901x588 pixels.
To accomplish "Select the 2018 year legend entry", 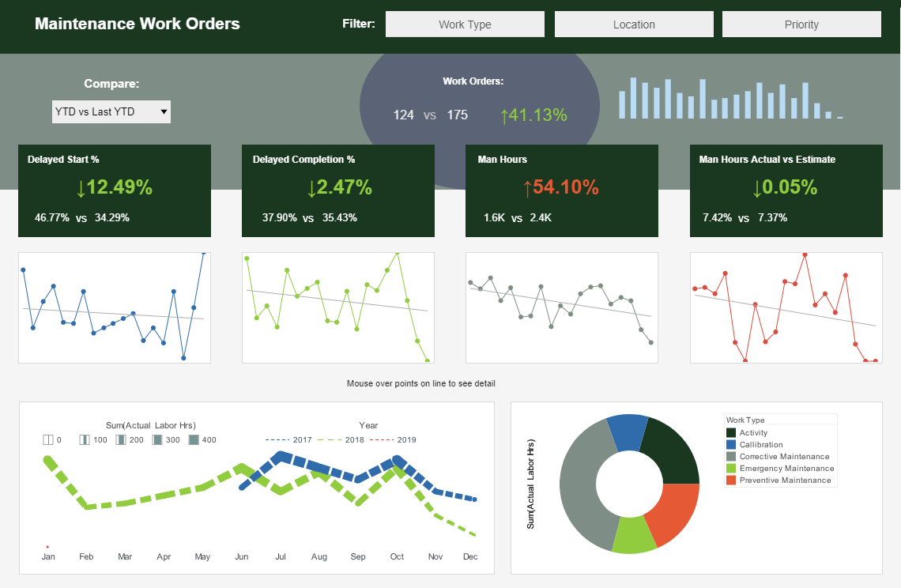I will tap(341, 439).
